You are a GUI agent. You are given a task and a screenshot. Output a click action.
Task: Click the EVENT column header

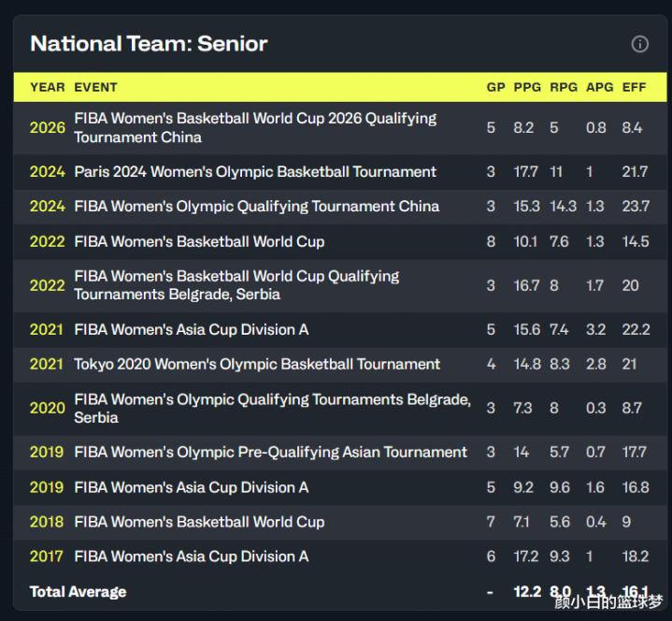pyautogui.click(x=95, y=87)
